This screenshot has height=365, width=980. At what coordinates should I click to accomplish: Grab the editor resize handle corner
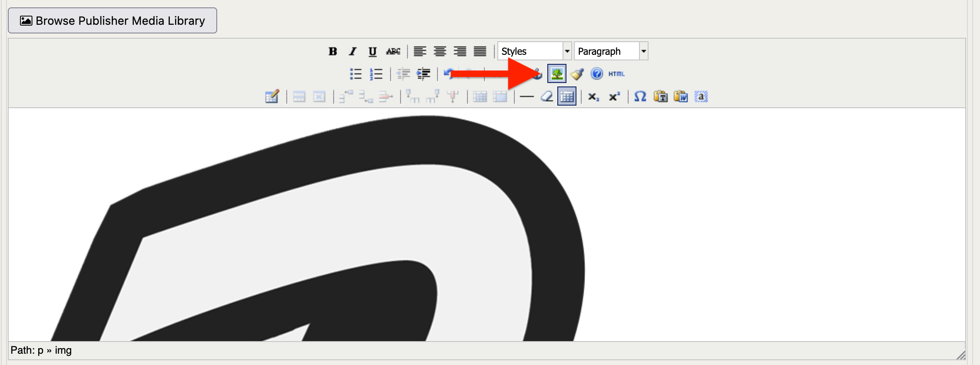pos(960,355)
